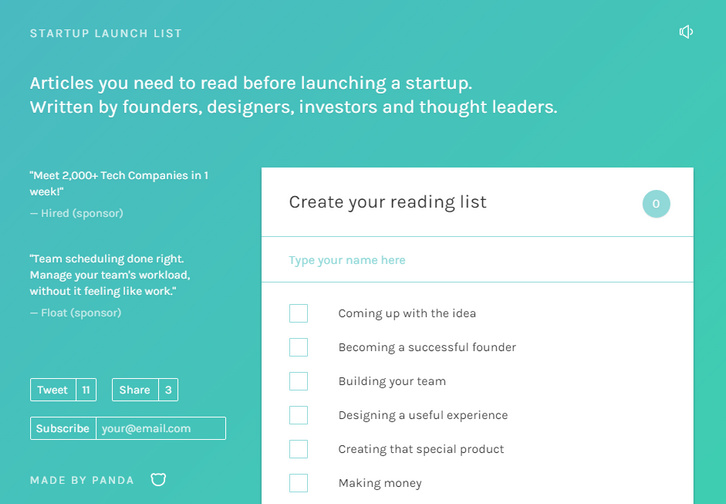Click the reading list counter badge
This screenshot has height=504, width=726.
pos(656,204)
